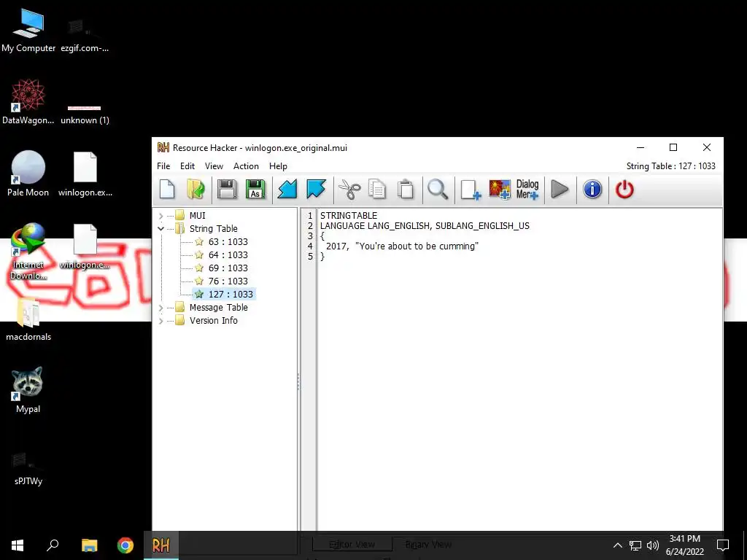Click the scissors Cut icon
The image size is (747, 560).
349,189
